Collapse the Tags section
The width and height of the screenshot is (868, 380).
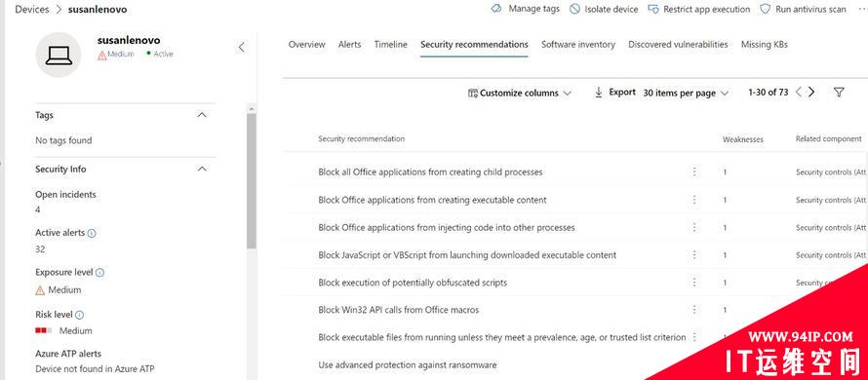click(x=202, y=115)
